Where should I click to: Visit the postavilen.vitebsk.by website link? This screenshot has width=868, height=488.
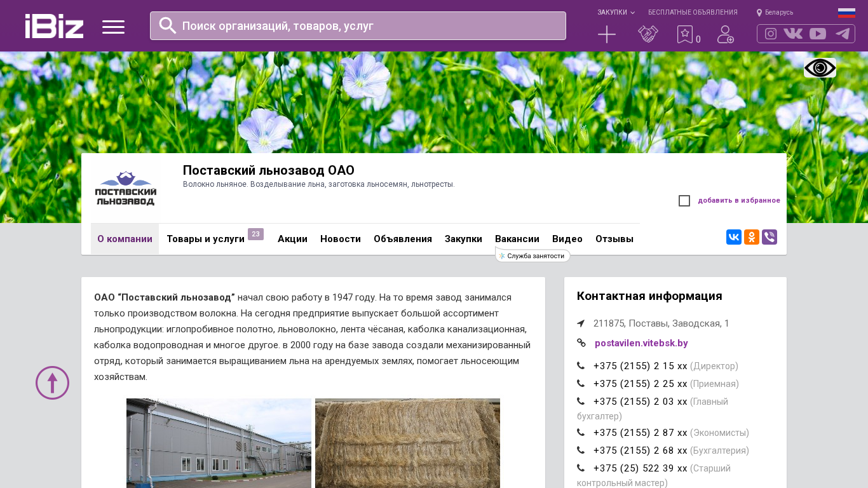tap(641, 343)
